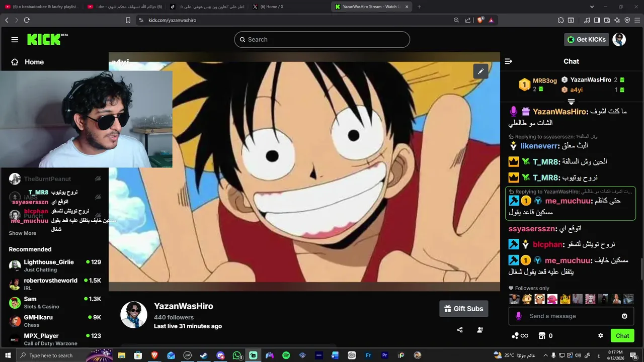Click username likeneverr in chat

539,146
